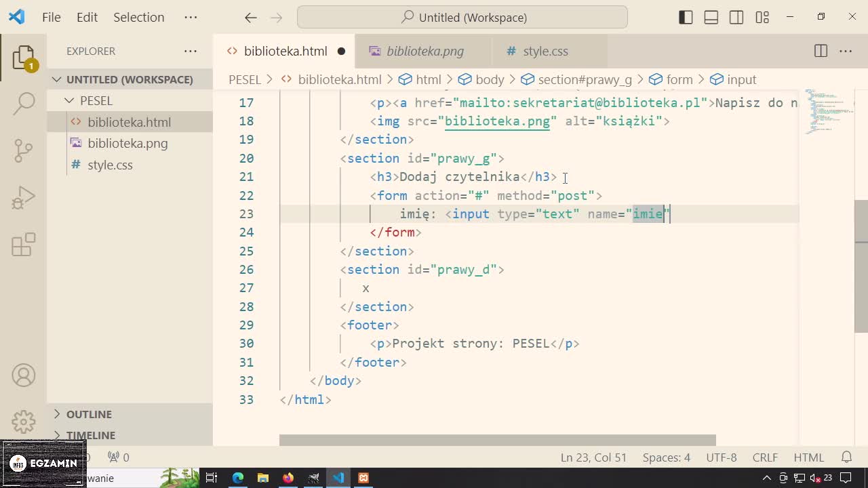Select style.css in the Explorer tree
868x488 pixels.
pos(130,165)
